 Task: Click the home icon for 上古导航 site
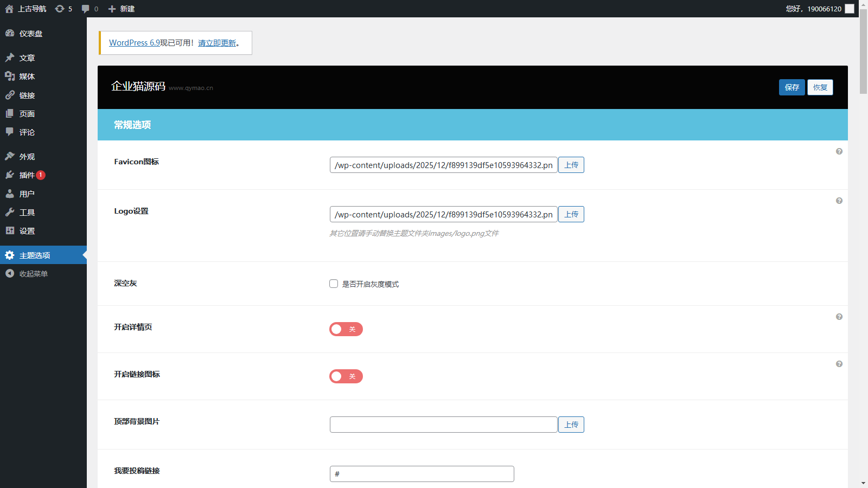coord(9,9)
